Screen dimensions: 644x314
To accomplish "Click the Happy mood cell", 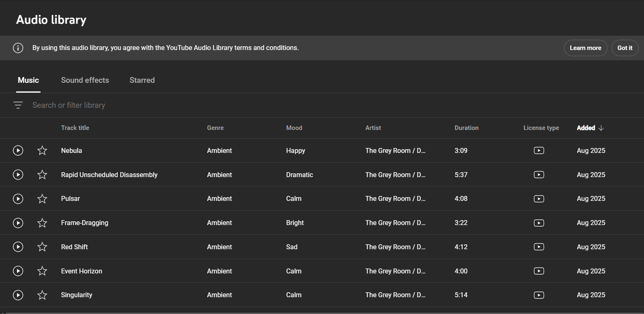I will pos(296,150).
